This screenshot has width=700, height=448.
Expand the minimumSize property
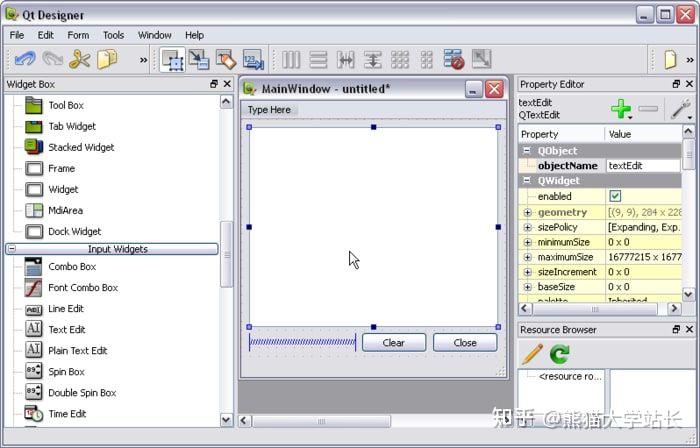(527, 242)
